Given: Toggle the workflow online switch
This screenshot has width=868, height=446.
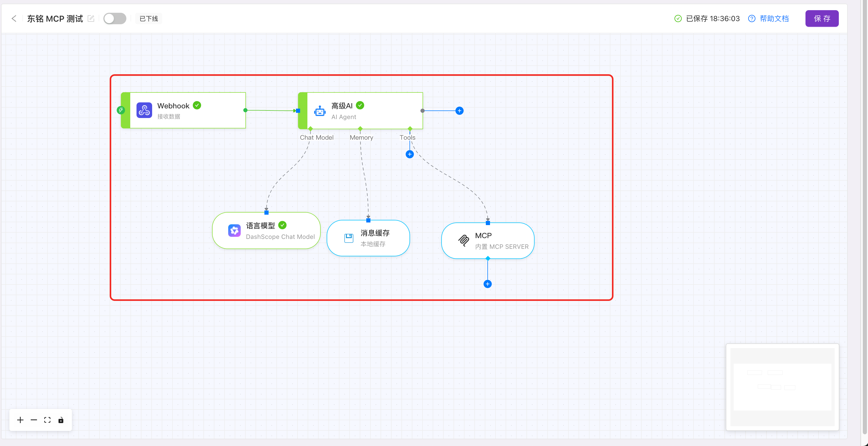Looking at the screenshot, I should click(x=115, y=18).
